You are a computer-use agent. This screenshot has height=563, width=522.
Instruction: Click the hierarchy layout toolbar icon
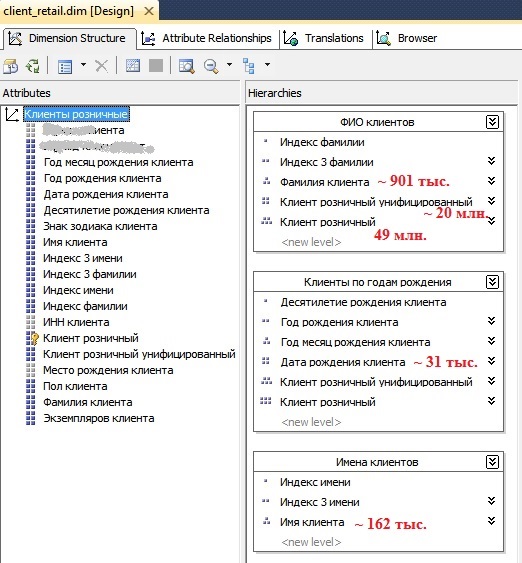pyautogui.click(x=248, y=66)
